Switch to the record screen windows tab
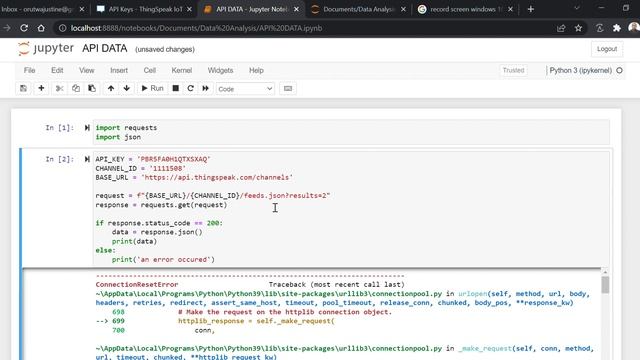640x360 pixels. click(x=465, y=9)
